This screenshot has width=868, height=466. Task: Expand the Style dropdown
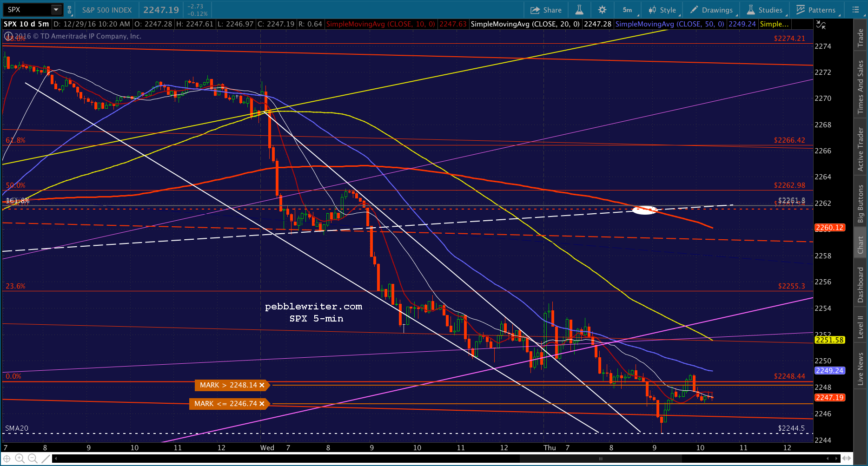pyautogui.click(x=663, y=10)
